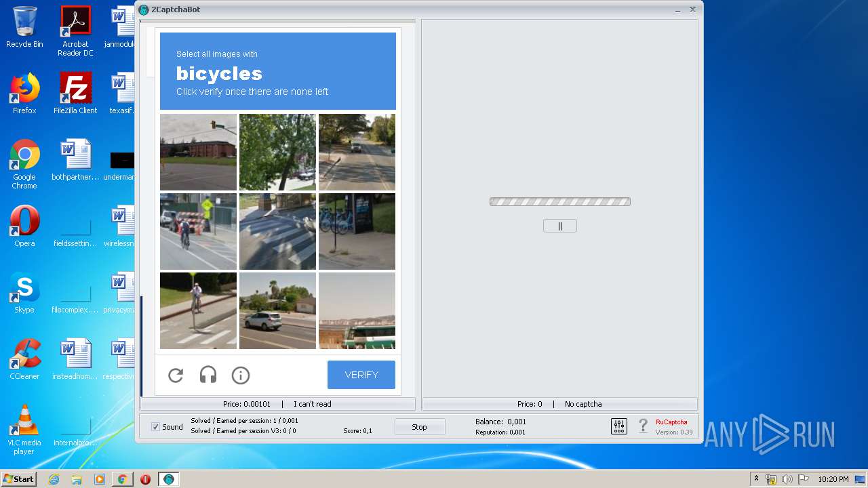
Task: Open the FileZilla Client desktop shortcut
Action: 75,94
